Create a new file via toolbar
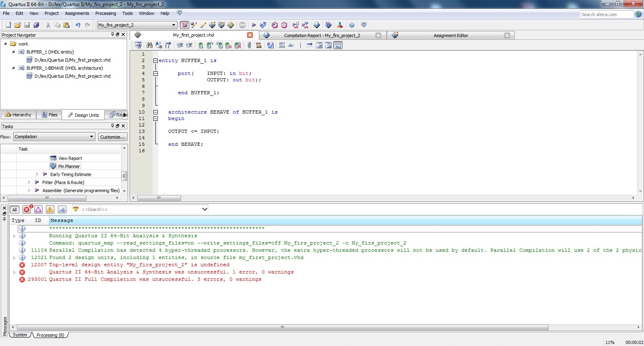The width and height of the screenshot is (644, 346). point(8,25)
